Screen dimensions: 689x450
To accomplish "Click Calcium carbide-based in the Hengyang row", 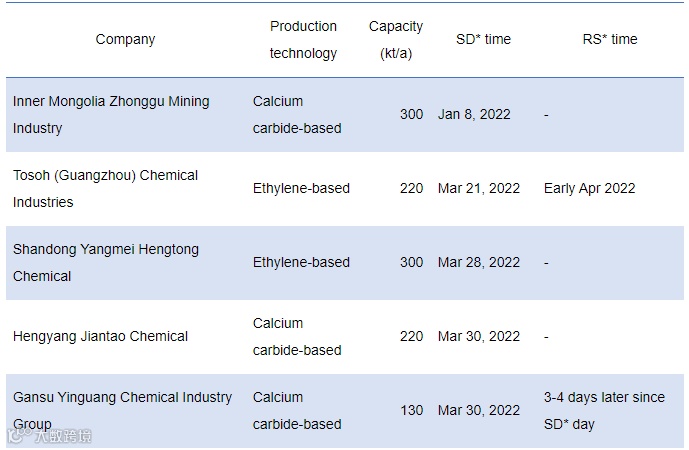I will point(297,337).
